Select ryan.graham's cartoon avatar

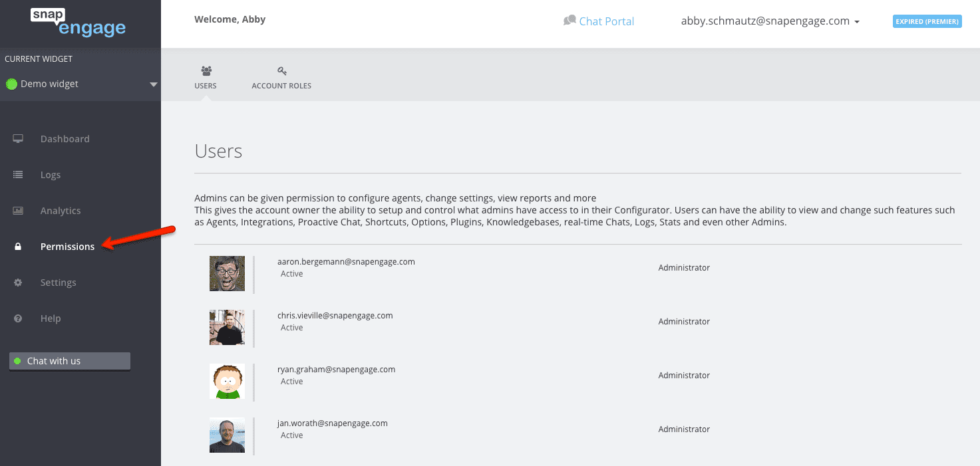pyautogui.click(x=227, y=382)
